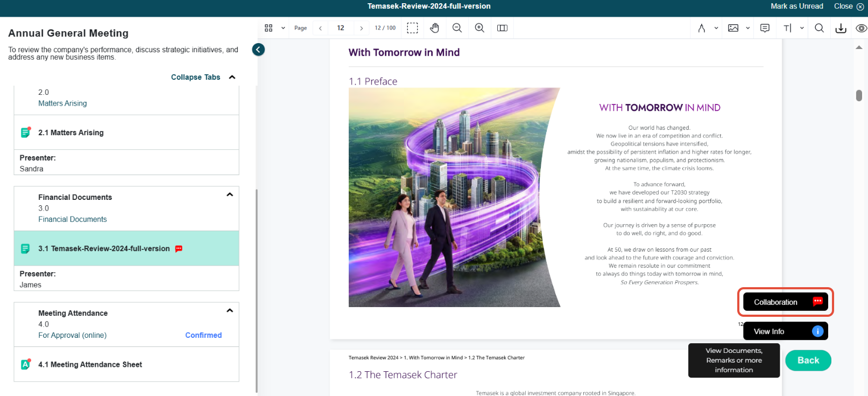Viewport: 868px width, 396px height.
Task: Click For Approval (online) link
Action: click(72, 335)
